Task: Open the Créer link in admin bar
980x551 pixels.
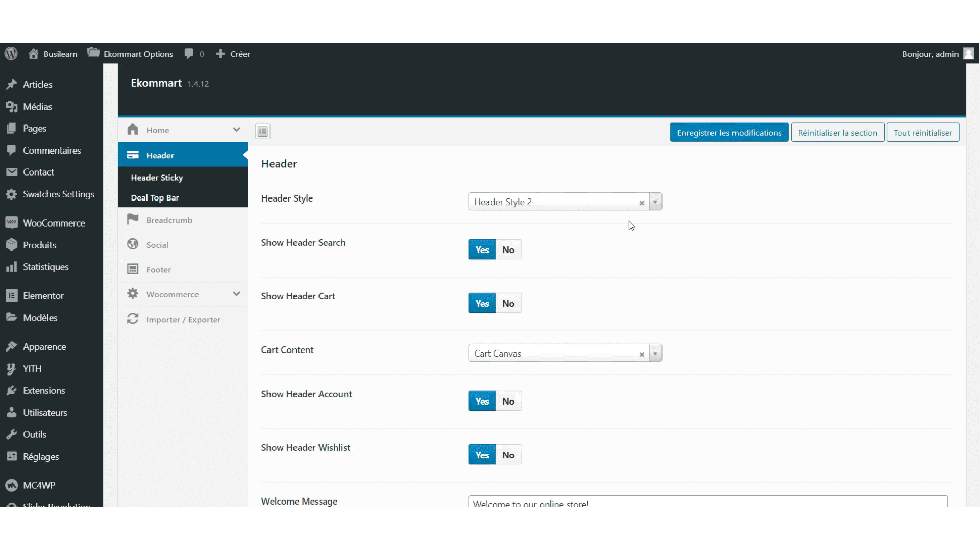Action: (240, 54)
